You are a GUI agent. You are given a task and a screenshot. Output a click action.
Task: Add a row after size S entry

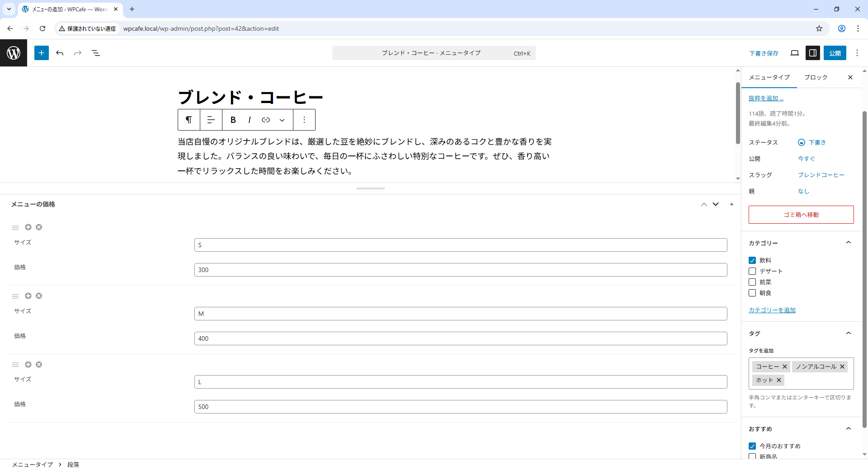(28, 227)
